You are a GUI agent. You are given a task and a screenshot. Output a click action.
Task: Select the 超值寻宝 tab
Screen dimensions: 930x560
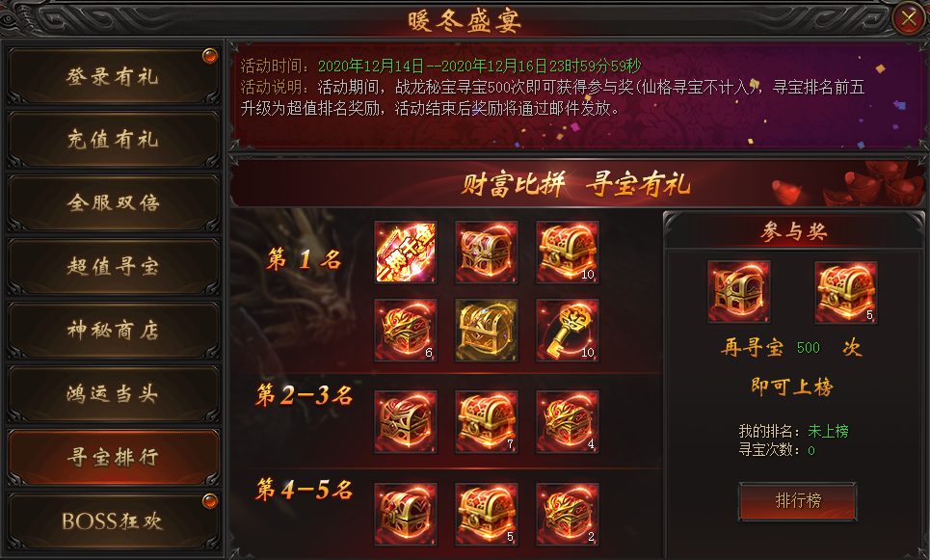click(114, 267)
